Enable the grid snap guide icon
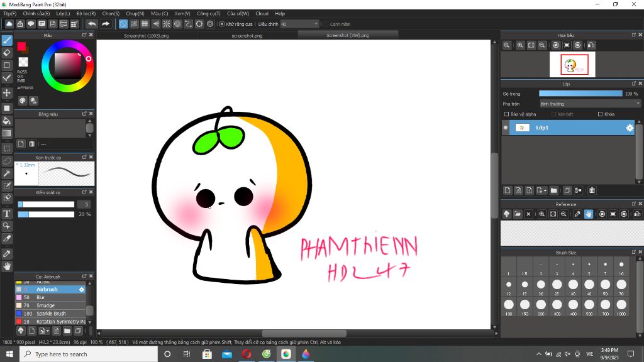The image size is (644, 362). click(x=145, y=24)
